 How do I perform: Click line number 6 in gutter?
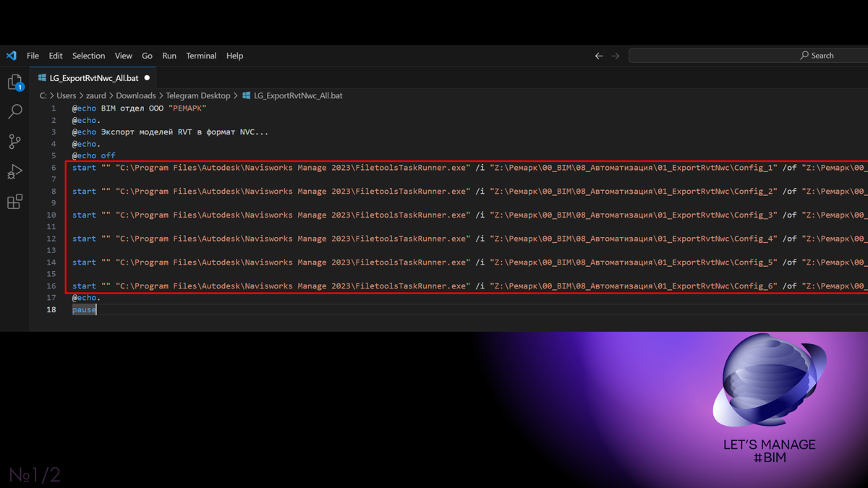coord(53,168)
